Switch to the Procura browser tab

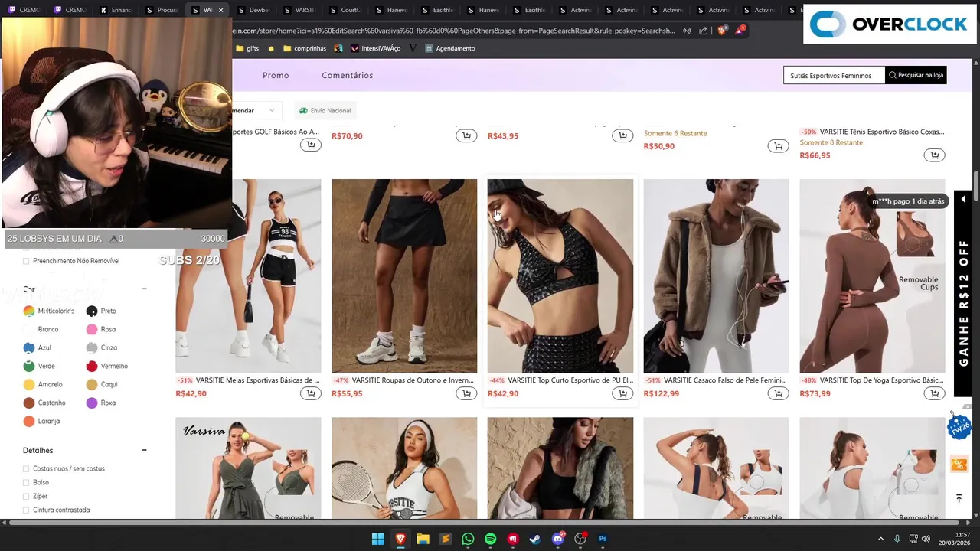162,10
